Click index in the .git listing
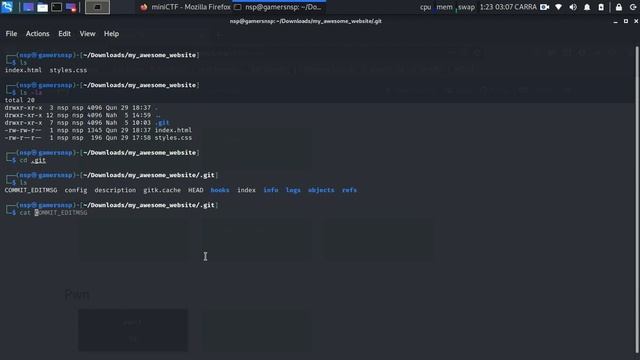640x360 pixels. [x=246, y=190]
